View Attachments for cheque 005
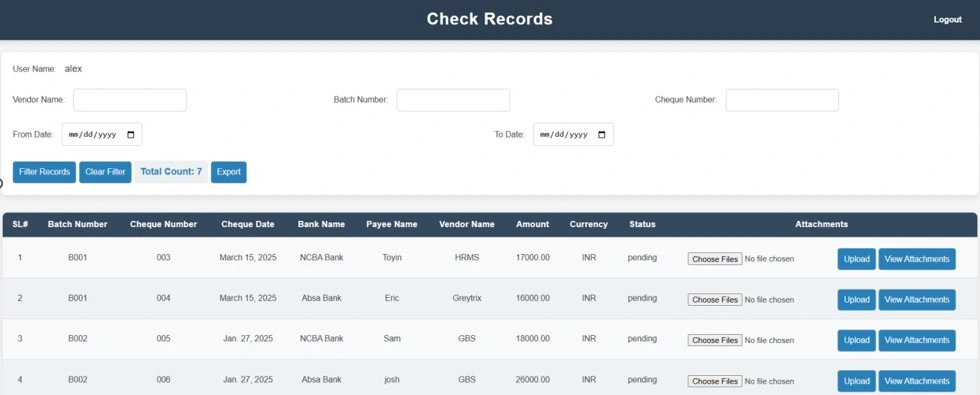The height and width of the screenshot is (395, 980). pyautogui.click(x=917, y=340)
